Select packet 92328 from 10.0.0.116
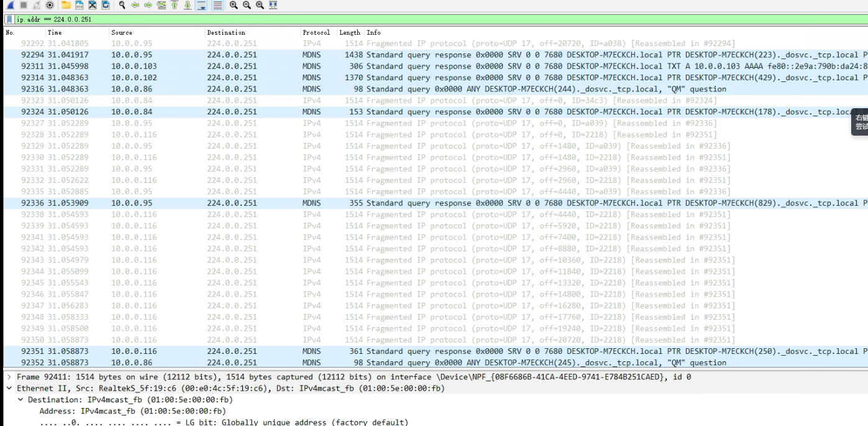The image size is (868, 426). pyautogui.click(x=435, y=134)
